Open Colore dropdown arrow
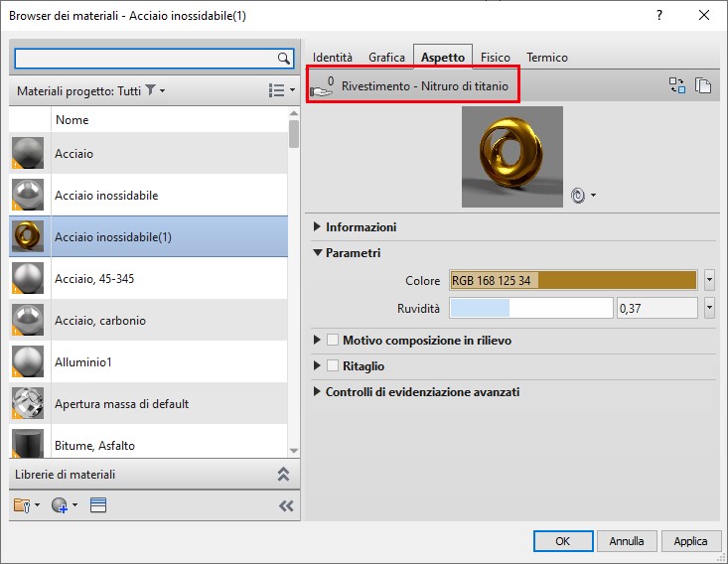 pyautogui.click(x=709, y=280)
